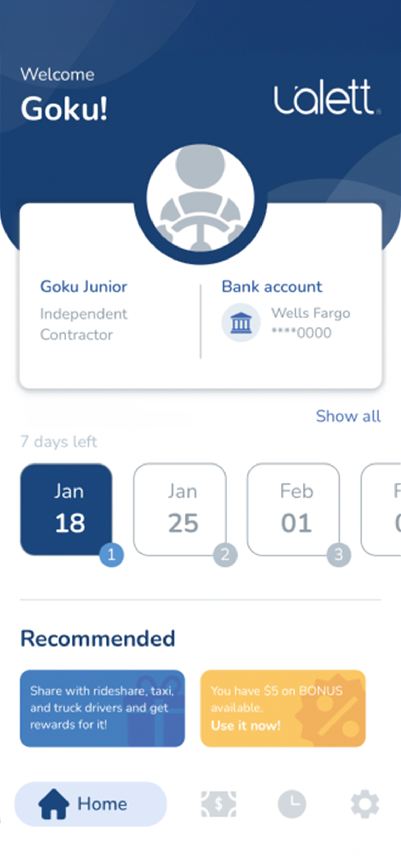Viewport: 401px width, 868px height.
Task: Click the Bank account heading
Action: (272, 287)
